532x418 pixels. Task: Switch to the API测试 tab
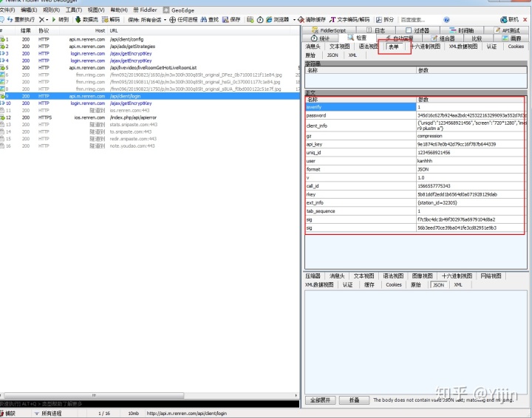(507, 30)
